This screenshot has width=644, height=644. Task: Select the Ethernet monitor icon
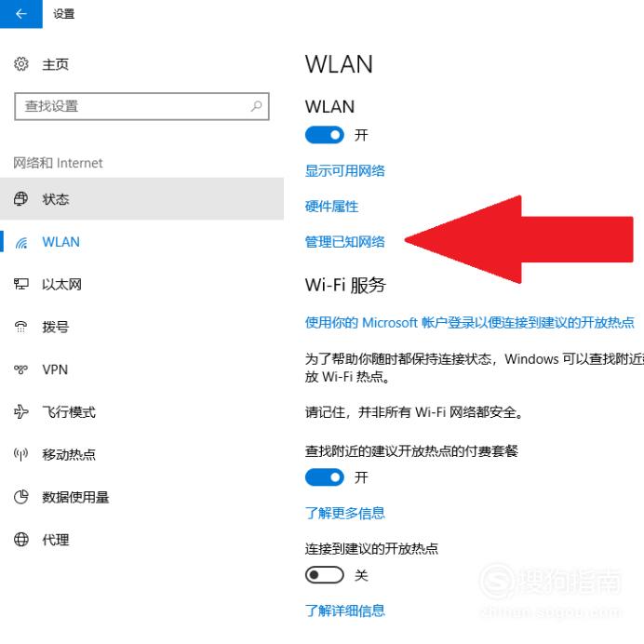coord(21,284)
